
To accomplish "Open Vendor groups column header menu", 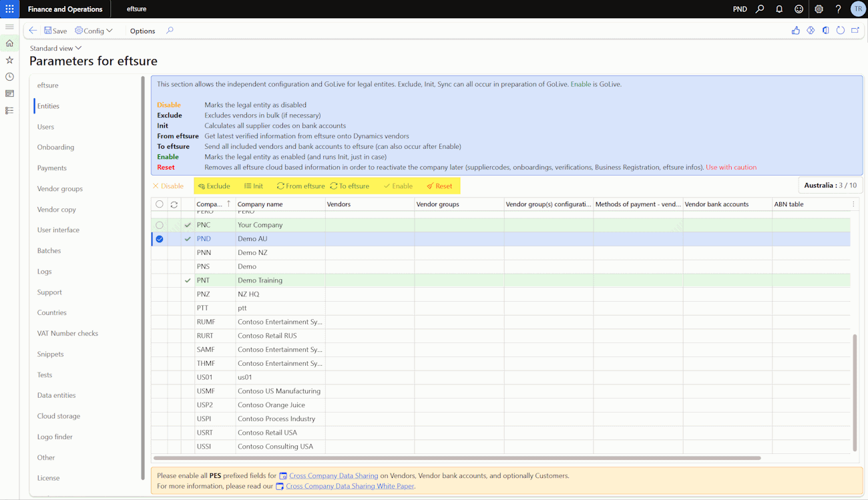I will pos(459,204).
